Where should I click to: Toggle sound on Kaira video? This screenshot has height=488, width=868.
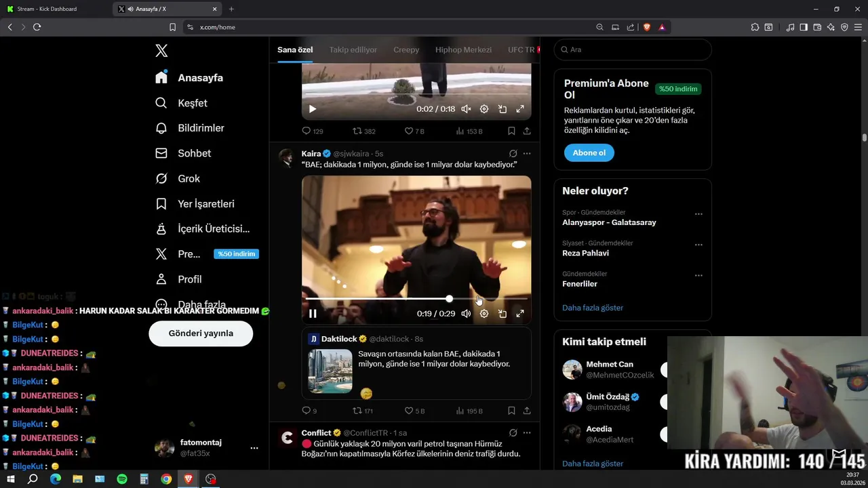[x=466, y=313]
